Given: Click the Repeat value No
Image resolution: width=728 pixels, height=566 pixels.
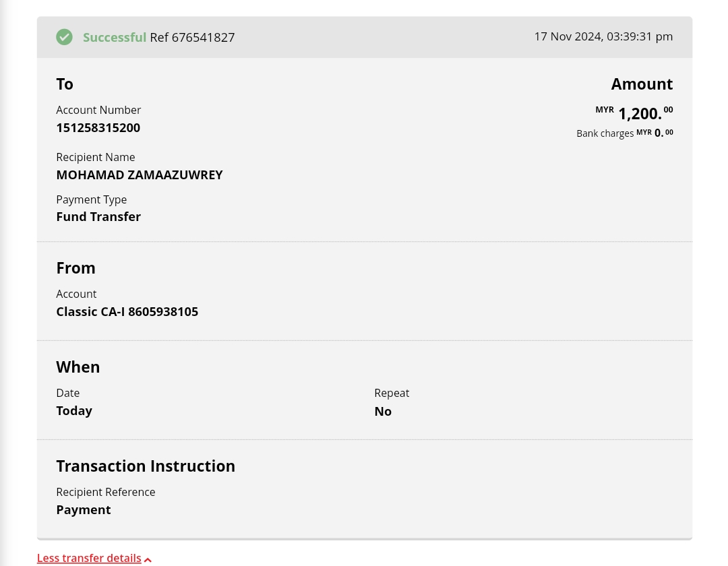Looking at the screenshot, I should (383, 411).
